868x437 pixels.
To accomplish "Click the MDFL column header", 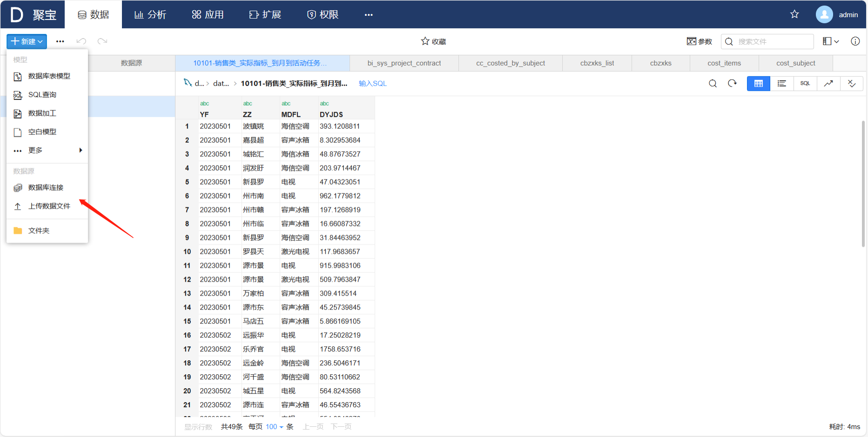I will (x=291, y=114).
